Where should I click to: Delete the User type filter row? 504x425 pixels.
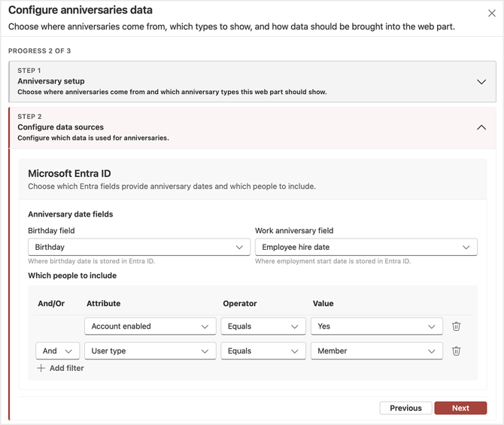tap(457, 351)
